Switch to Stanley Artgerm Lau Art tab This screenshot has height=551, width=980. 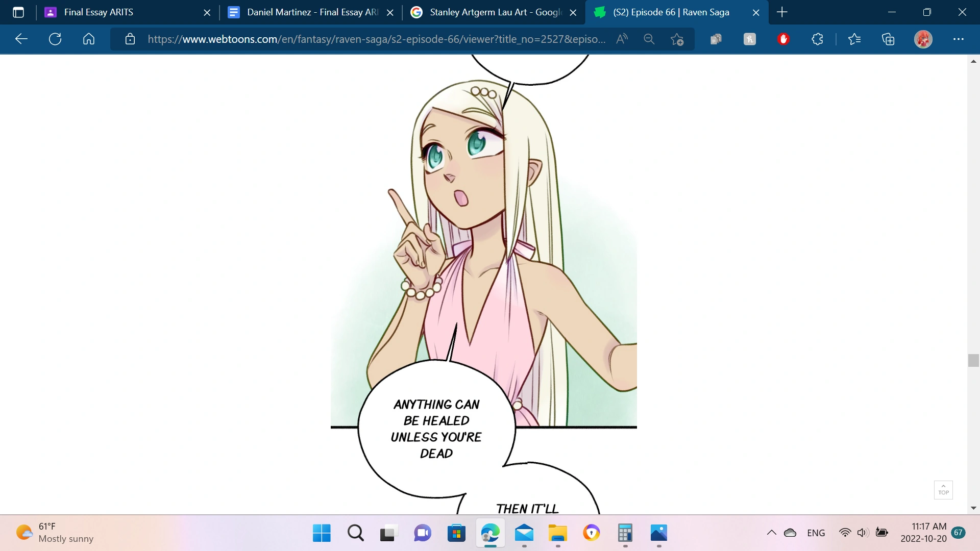pos(495,12)
